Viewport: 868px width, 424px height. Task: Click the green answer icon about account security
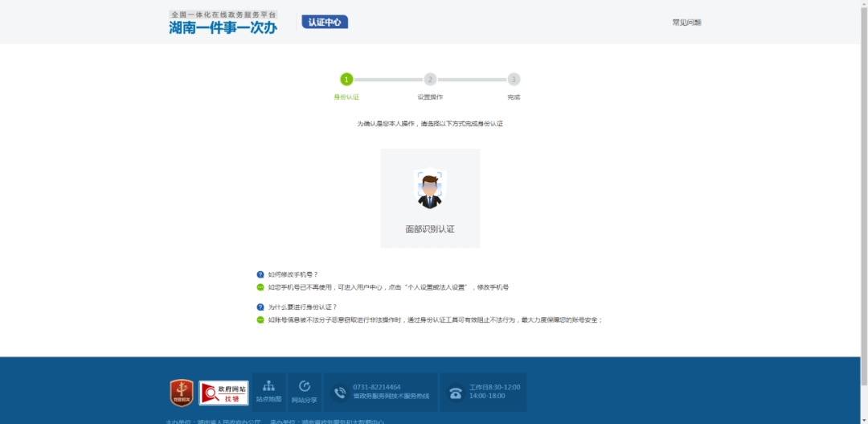tap(260, 320)
